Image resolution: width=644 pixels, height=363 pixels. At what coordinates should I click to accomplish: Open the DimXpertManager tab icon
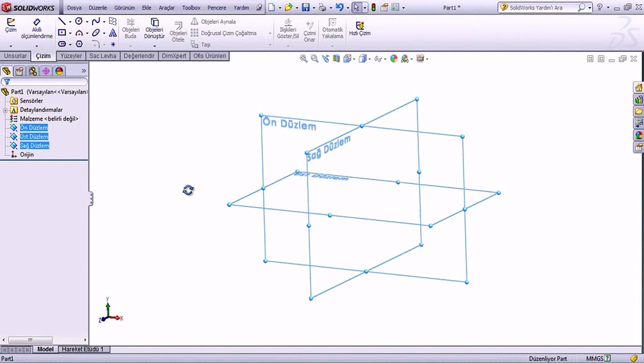coord(46,71)
